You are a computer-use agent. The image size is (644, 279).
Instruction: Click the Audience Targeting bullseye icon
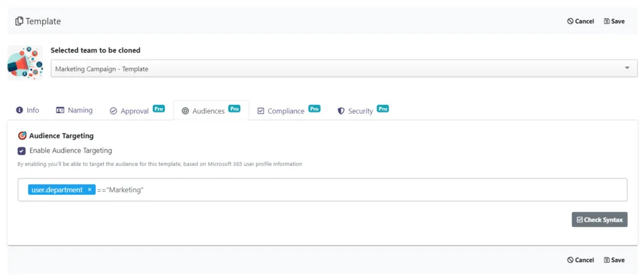pos(22,136)
